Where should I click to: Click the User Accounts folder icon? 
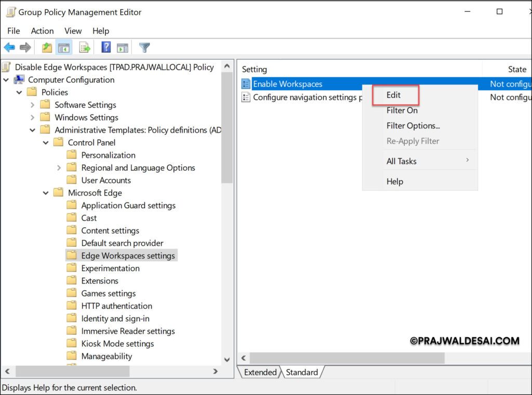coord(72,180)
